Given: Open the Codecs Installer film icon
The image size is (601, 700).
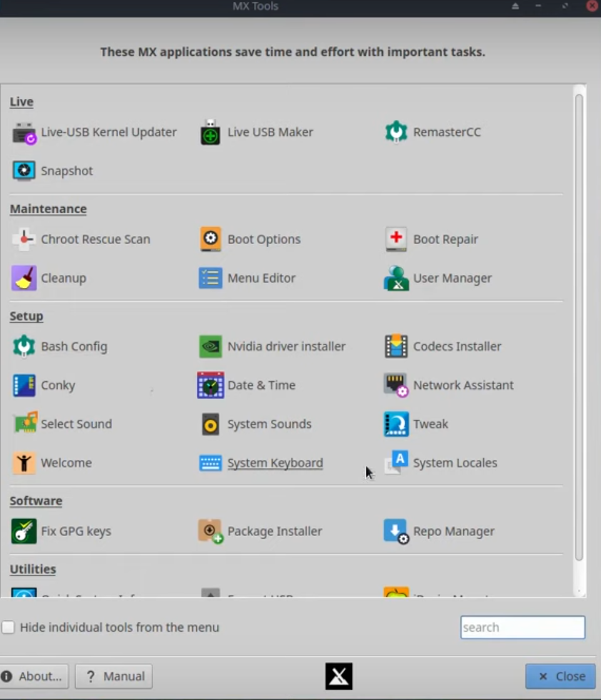Looking at the screenshot, I should (x=396, y=347).
